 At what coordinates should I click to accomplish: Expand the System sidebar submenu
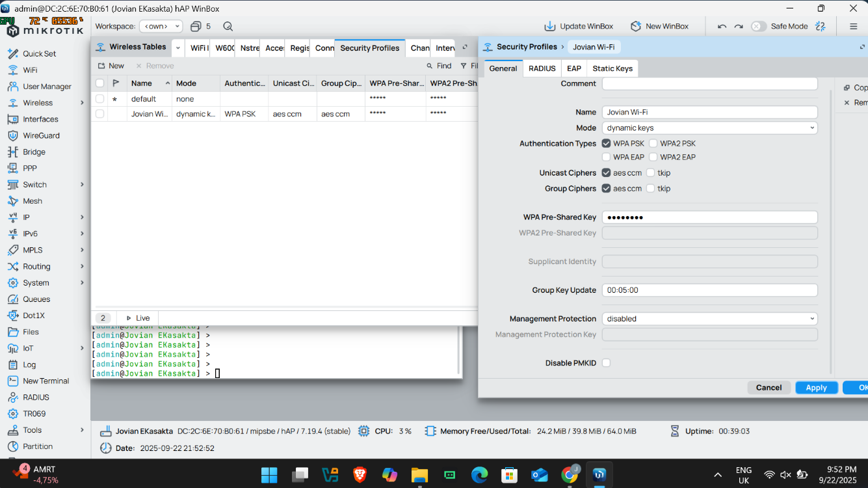coord(82,283)
